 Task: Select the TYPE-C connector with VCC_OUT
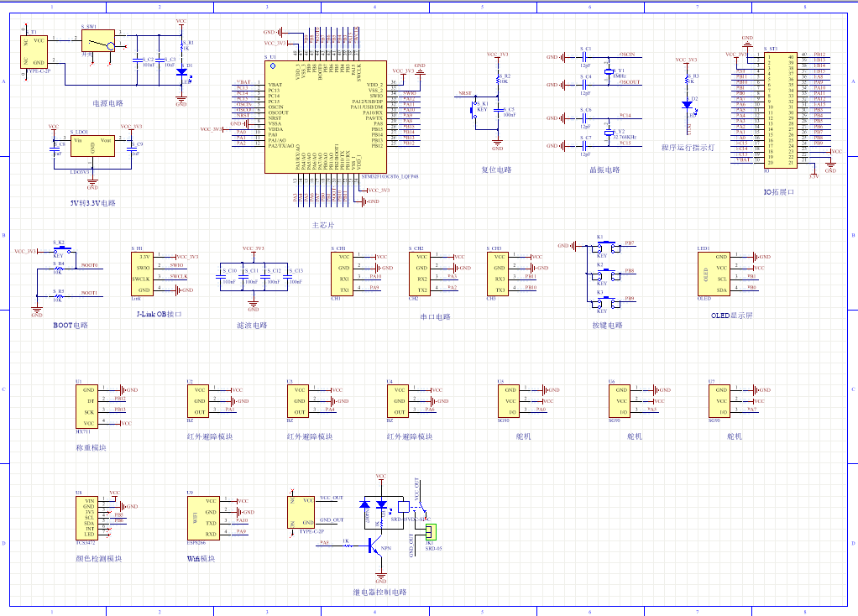301,512
